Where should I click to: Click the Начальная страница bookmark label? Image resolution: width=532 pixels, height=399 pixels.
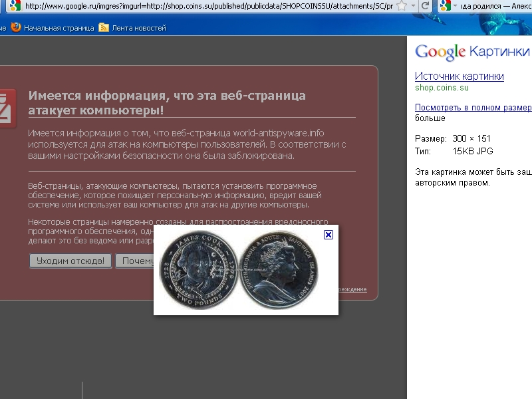pyautogui.click(x=59, y=28)
